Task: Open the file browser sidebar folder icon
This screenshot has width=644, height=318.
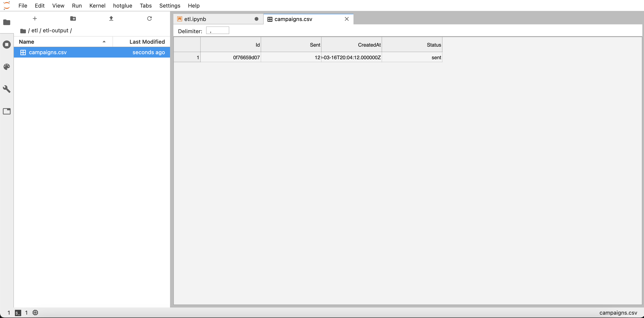Action: point(7,22)
